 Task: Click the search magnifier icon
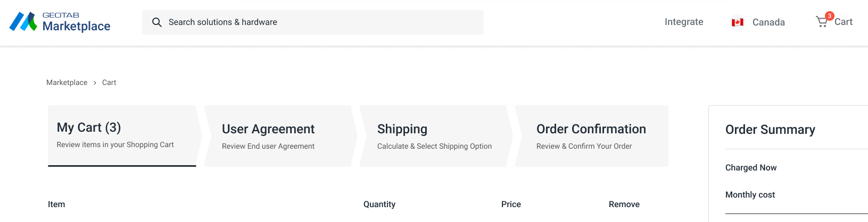[x=156, y=22]
